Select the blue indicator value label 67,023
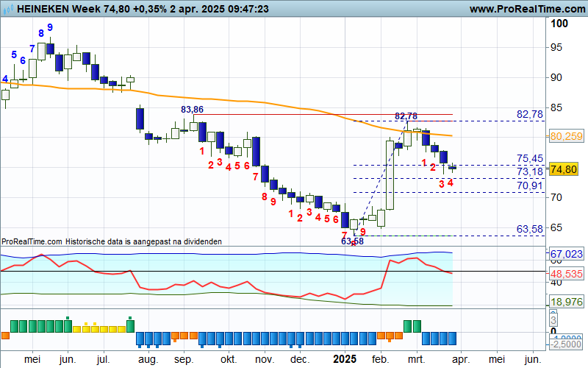Image resolution: width=588 pixels, height=368 pixels. pos(565,254)
